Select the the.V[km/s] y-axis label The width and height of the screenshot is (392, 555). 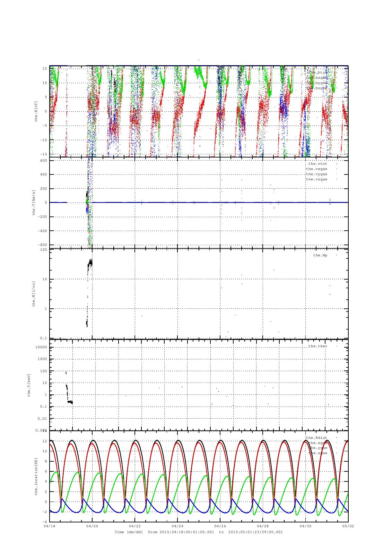pos(34,203)
